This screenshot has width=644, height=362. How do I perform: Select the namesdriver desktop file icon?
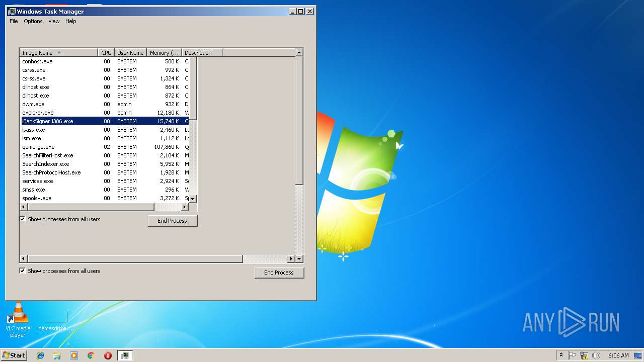[56, 320]
